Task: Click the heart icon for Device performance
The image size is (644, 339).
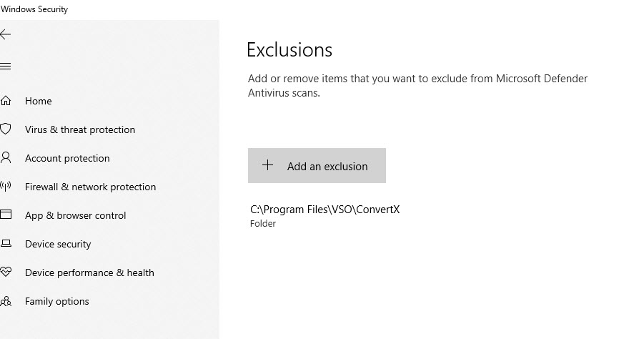Action: pos(5,272)
